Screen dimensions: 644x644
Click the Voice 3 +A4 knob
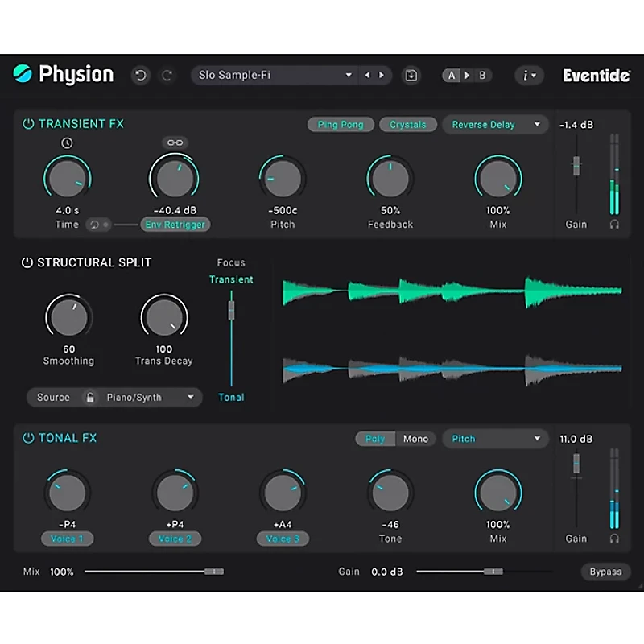(283, 493)
